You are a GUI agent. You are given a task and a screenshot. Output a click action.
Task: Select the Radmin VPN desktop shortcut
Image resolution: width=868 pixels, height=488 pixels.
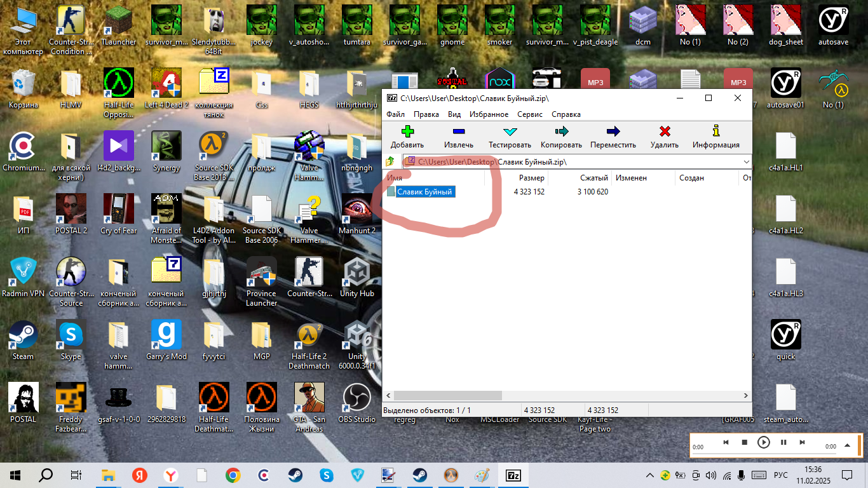(24, 278)
